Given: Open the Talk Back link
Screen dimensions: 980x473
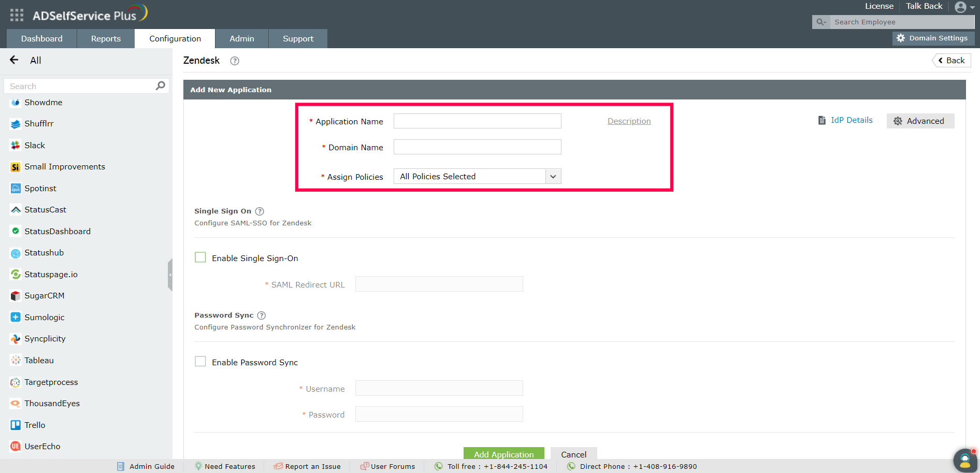Looking at the screenshot, I should [x=924, y=6].
